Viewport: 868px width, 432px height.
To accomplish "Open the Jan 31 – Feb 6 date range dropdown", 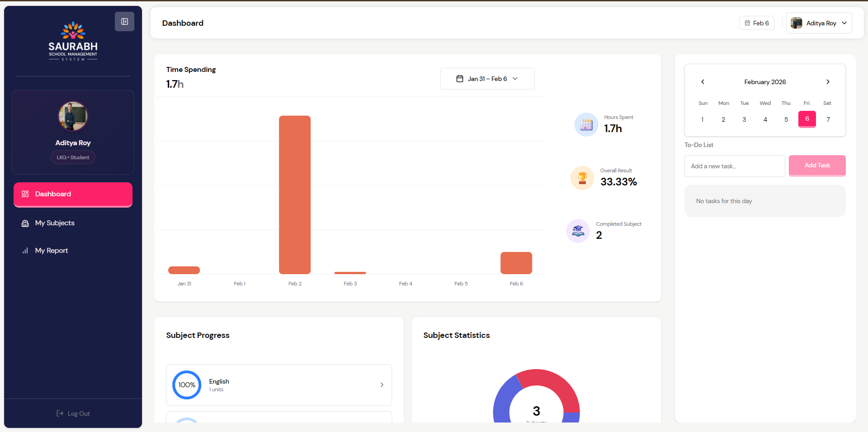I will pos(487,79).
